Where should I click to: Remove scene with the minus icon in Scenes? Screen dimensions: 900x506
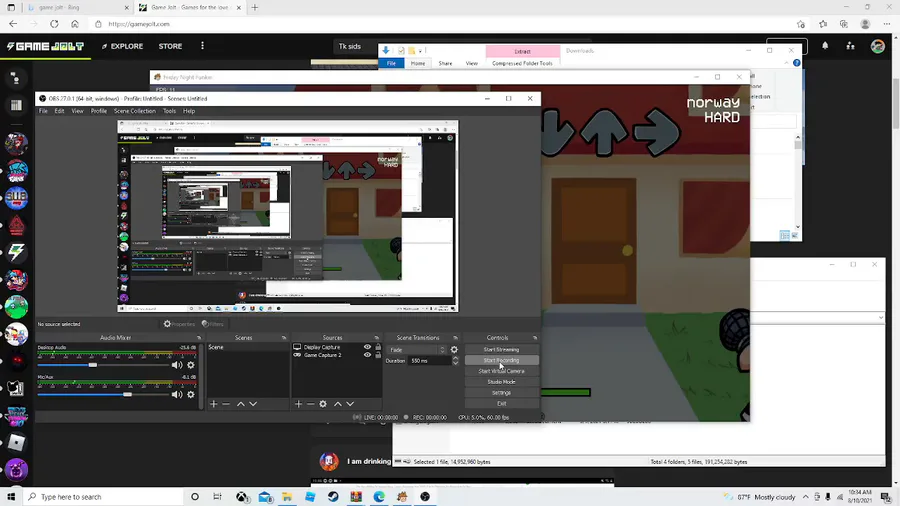[x=226, y=404]
